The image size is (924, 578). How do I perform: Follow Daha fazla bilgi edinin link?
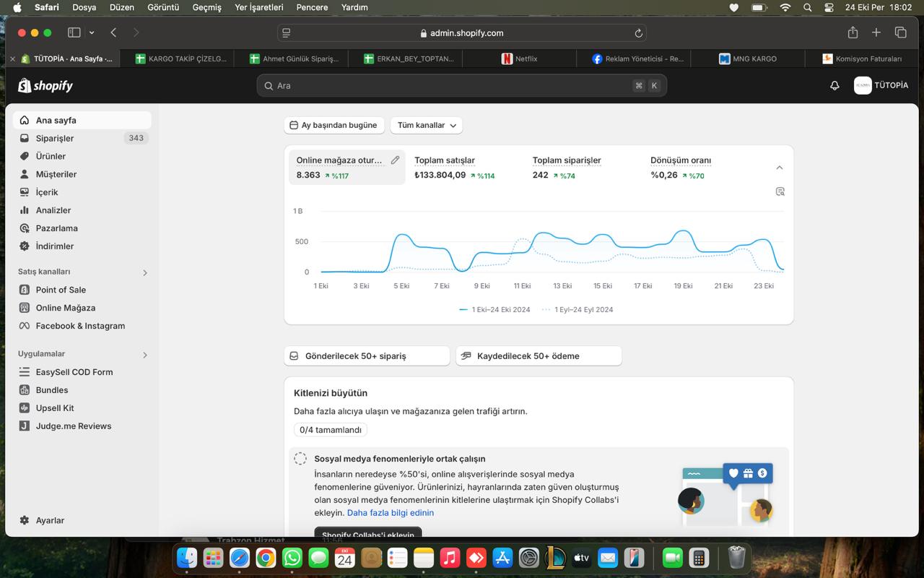(391, 513)
